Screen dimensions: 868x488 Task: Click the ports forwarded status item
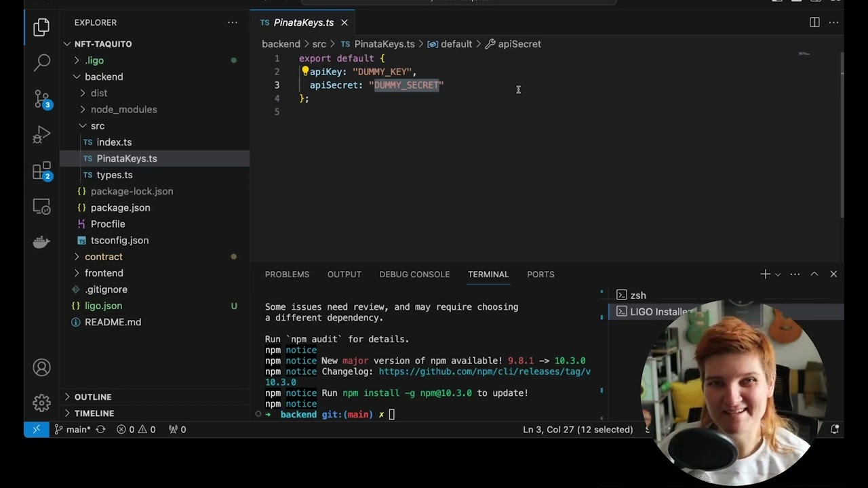pos(177,429)
